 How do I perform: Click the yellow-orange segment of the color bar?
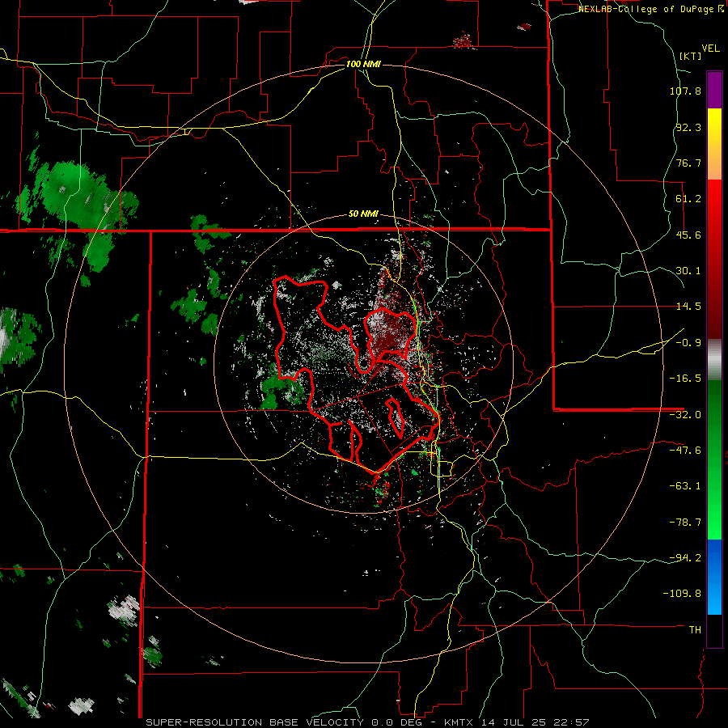(714, 144)
